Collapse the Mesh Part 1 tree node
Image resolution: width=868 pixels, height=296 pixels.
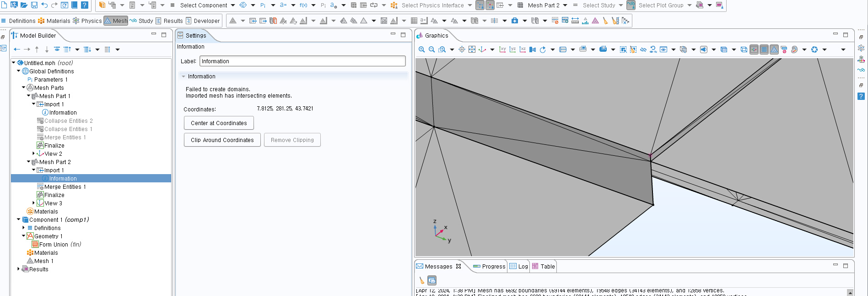(28, 96)
